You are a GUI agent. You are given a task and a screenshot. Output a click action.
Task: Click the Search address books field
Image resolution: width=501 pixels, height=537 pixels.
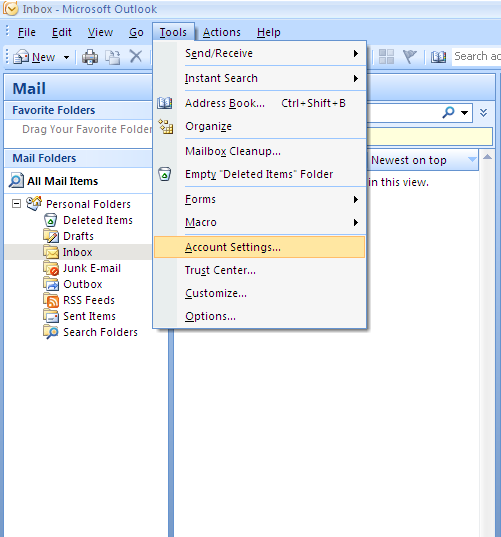click(x=476, y=57)
